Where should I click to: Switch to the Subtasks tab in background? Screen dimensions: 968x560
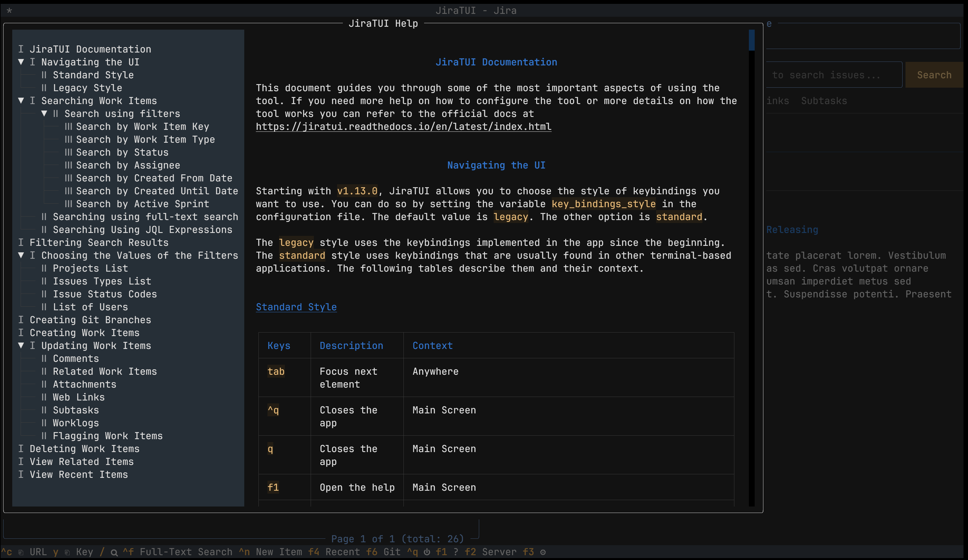pyautogui.click(x=824, y=101)
